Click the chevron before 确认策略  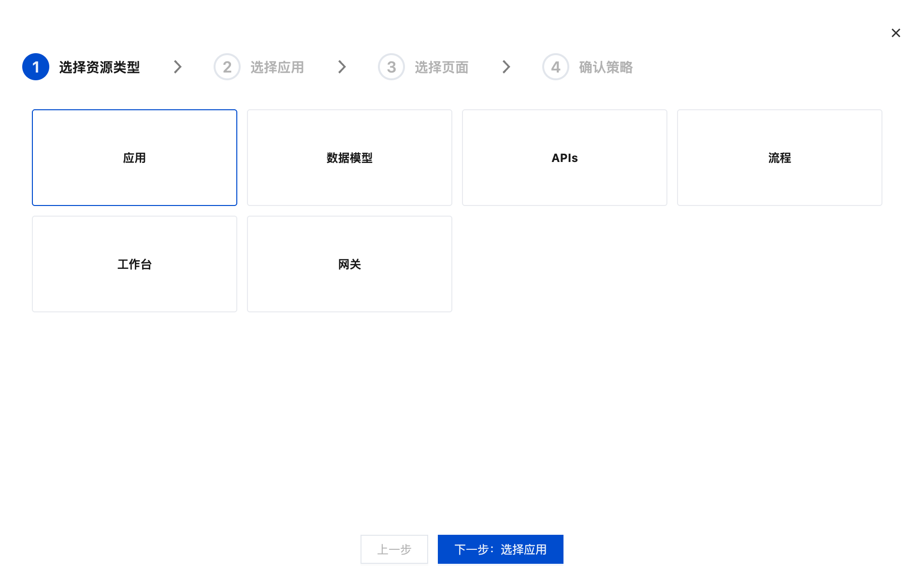(506, 67)
